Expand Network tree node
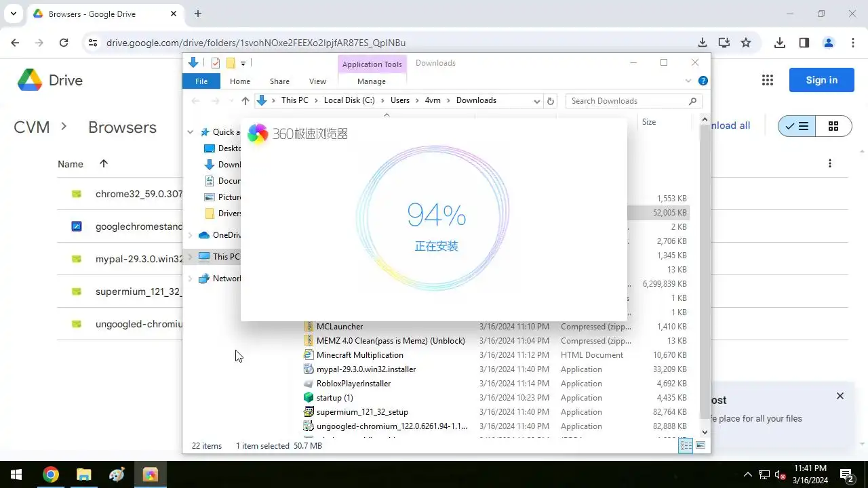This screenshot has width=868, height=488. coord(191,279)
